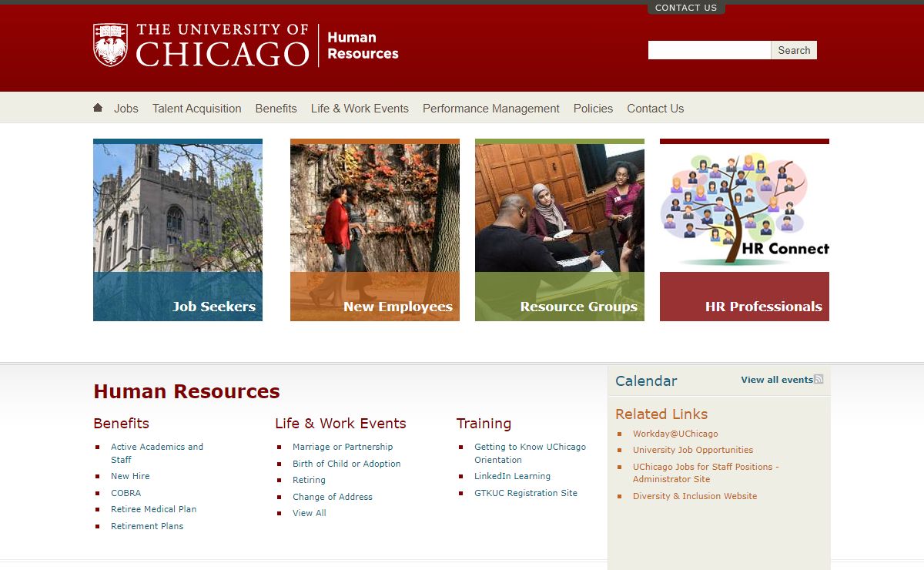The width and height of the screenshot is (924, 570).
Task: Open Workday@UChicago related link
Action: pos(675,434)
